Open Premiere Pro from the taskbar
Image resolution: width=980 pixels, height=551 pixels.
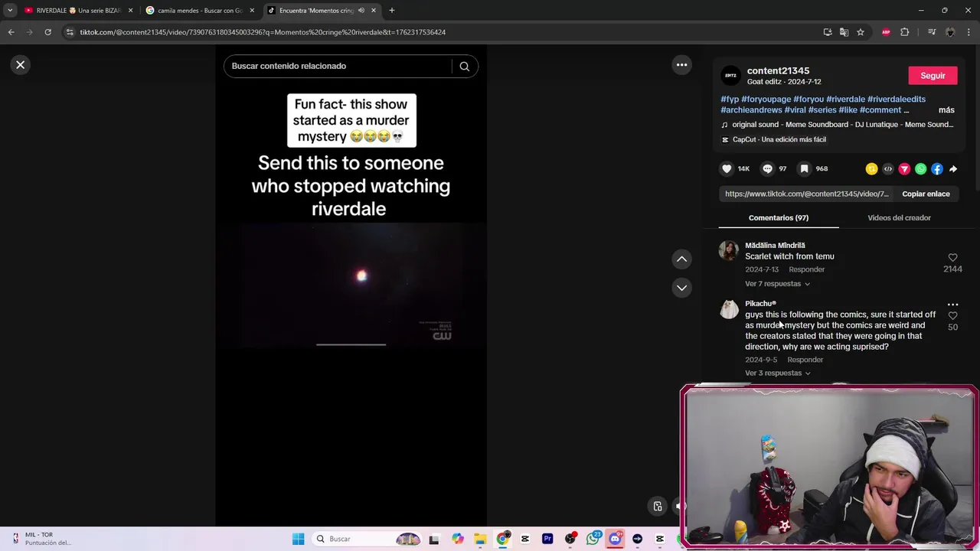[x=547, y=539]
